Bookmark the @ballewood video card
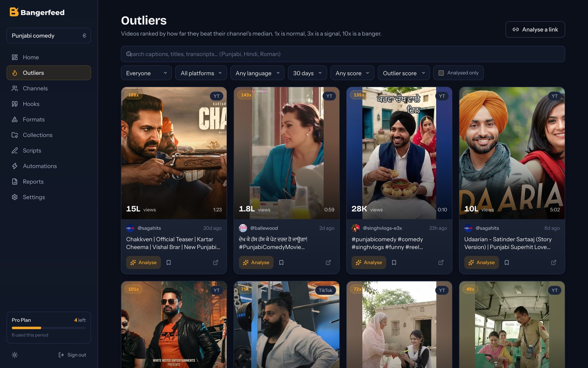Image resolution: width=588 pixels, height=368 pixels. [281, 262]
